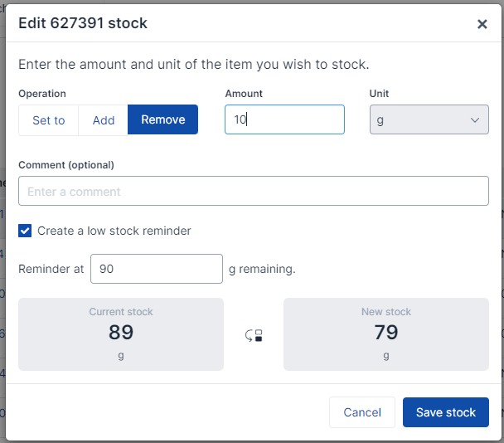Click the Comment (optional) label
The height and width of the screenshot is (443, 504).
[66, 165]
